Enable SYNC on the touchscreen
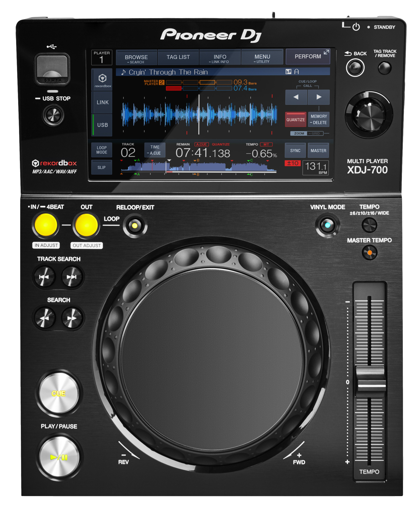 (x=295, y=150)
